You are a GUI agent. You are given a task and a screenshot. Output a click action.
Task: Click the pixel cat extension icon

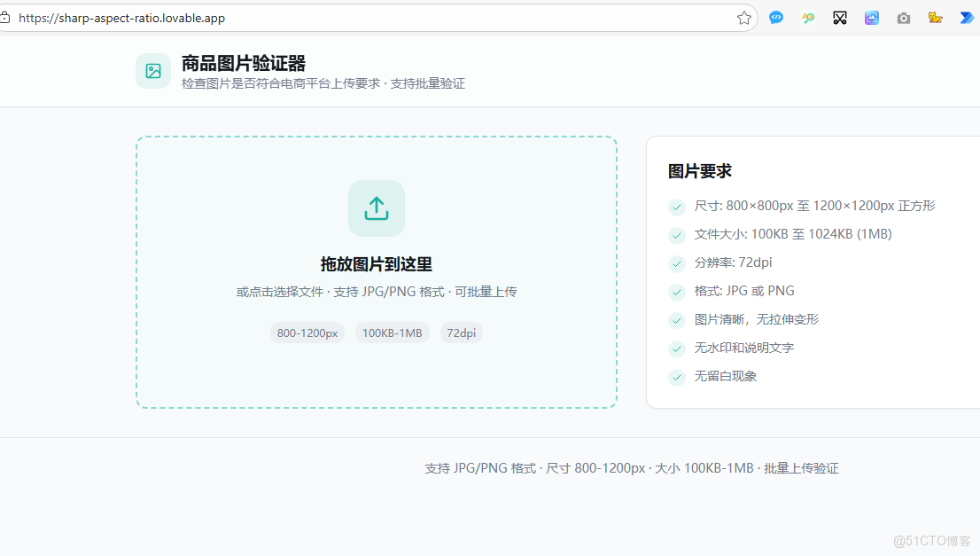[x=935, y=17]
